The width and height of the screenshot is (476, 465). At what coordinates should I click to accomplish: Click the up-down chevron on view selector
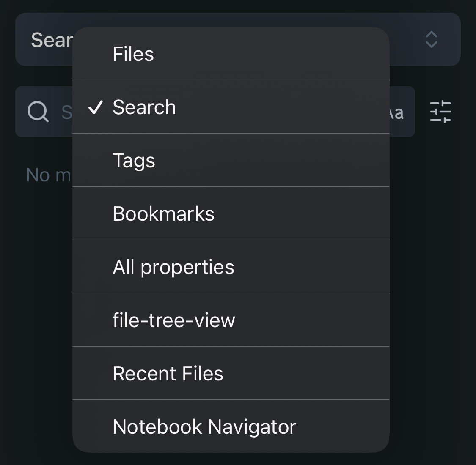coord(431,40)
